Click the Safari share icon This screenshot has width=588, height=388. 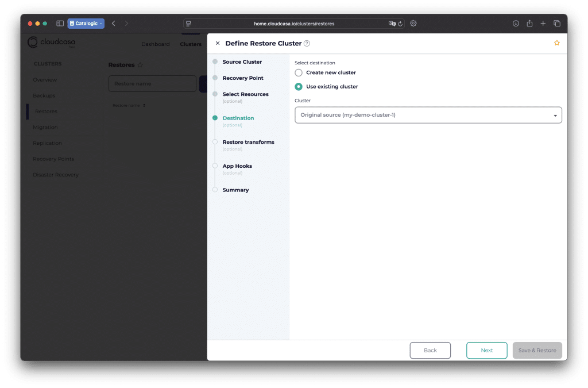point(529,24)
